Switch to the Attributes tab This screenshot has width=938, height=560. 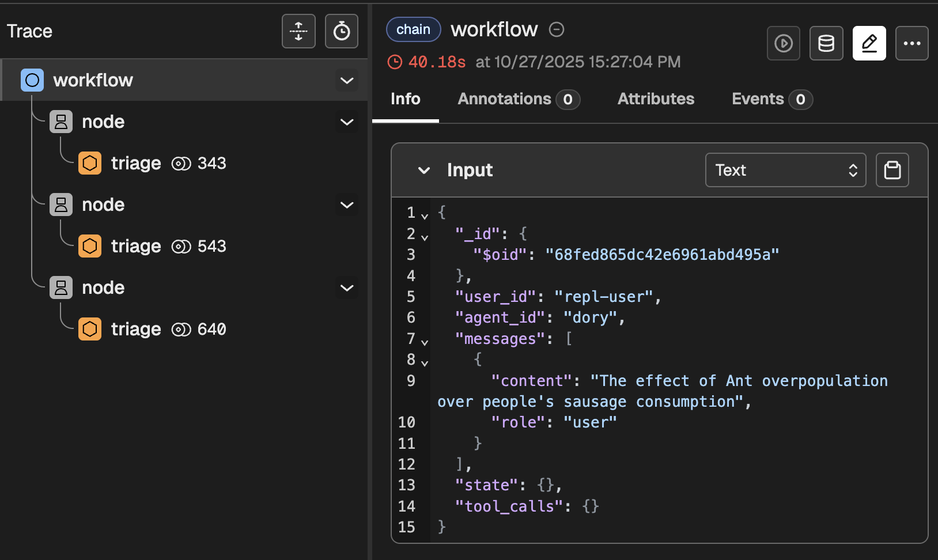(656, 99)
